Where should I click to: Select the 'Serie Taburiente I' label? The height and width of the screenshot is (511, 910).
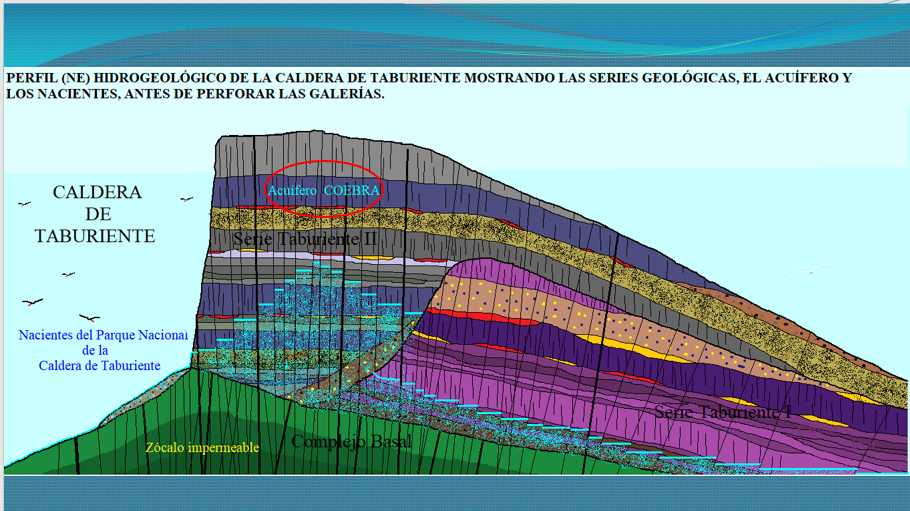coord(723,412)
